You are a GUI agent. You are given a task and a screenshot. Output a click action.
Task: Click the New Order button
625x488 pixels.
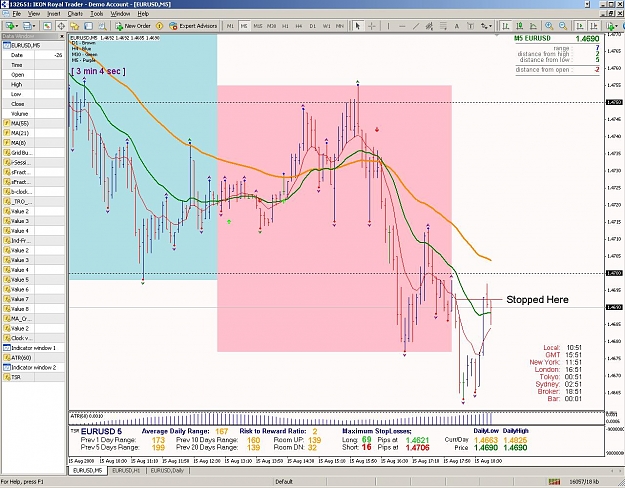[133, 26]
